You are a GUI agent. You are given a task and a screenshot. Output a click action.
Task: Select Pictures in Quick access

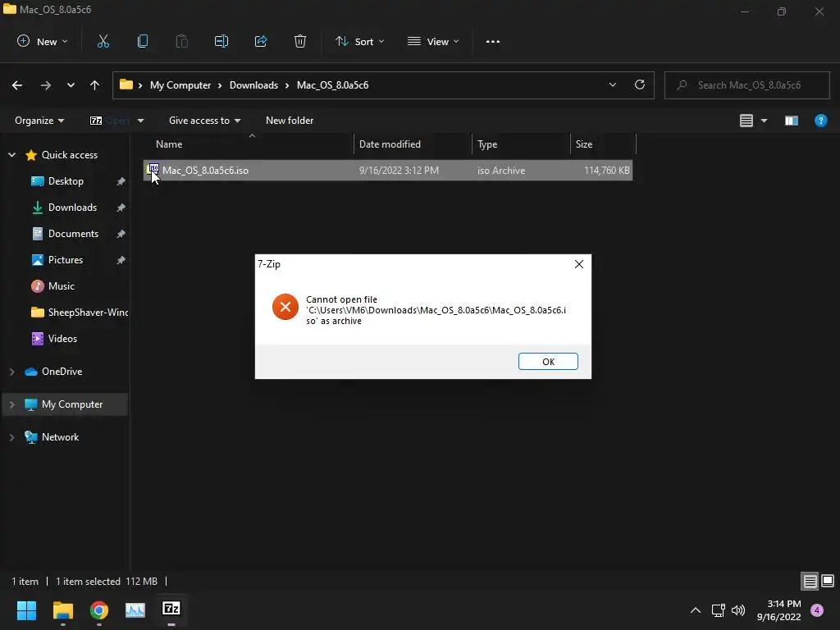pyautogui.click(x=66, y=260)
